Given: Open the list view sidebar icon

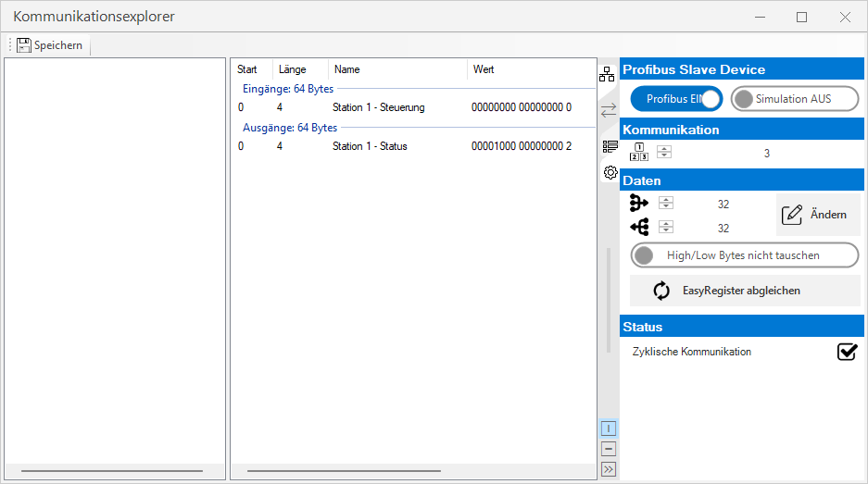Looking at the screenshot, I should [610, 145].
